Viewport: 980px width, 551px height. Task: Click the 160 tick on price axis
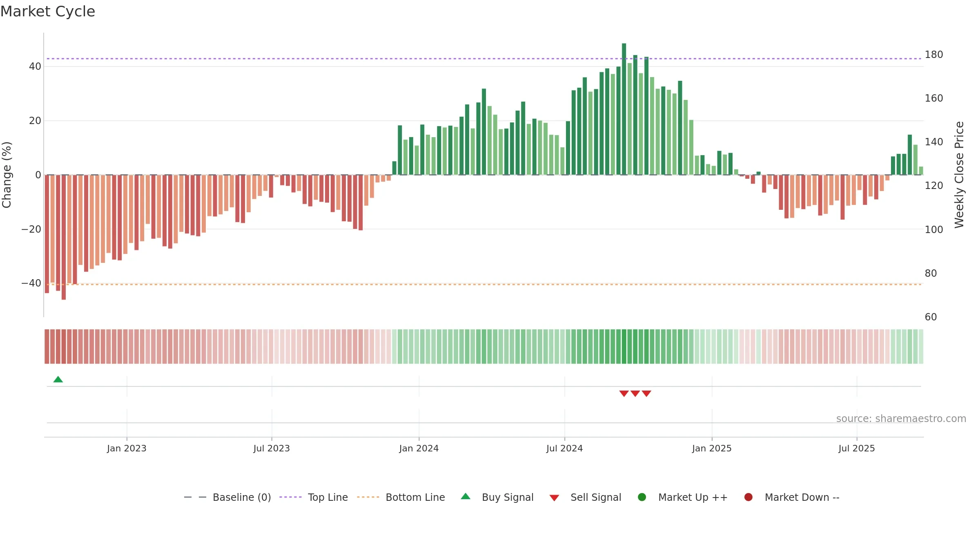point(934,98)
